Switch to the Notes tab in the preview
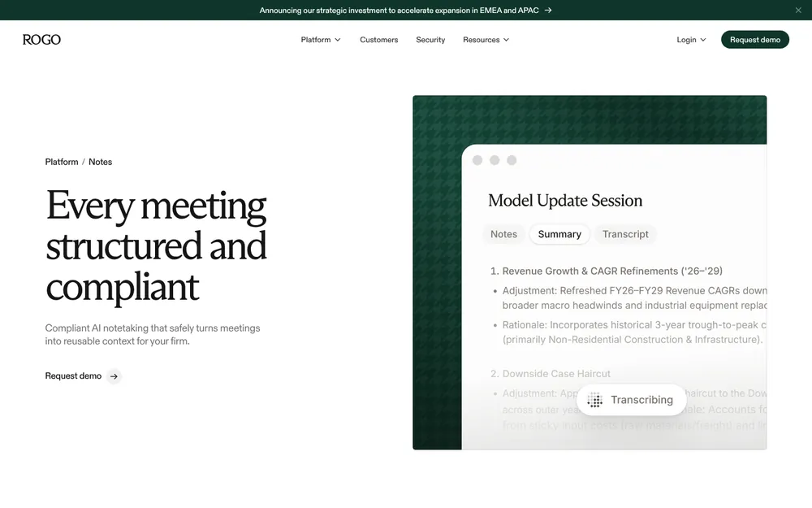The height and width of the screenshot is (508, 812). [x=504, y=234]
